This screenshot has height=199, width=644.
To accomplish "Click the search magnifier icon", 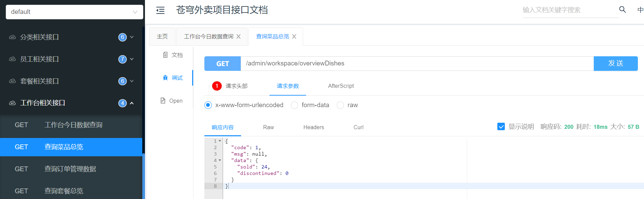I will coord(622,9).
